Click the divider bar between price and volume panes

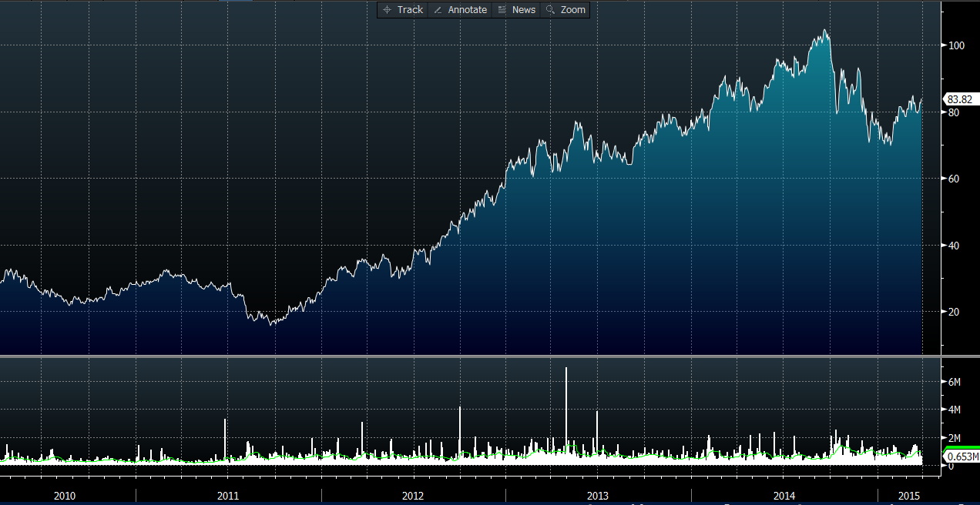click(471, 356)
